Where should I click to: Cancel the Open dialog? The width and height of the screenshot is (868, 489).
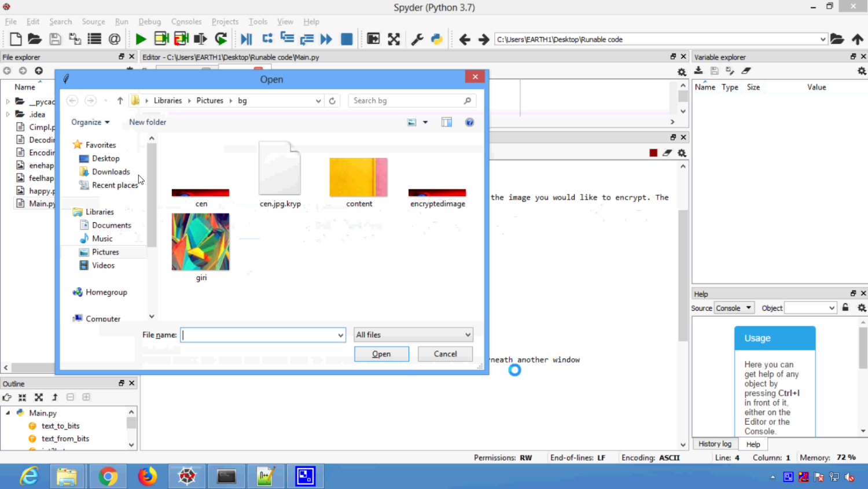point(445,354)
